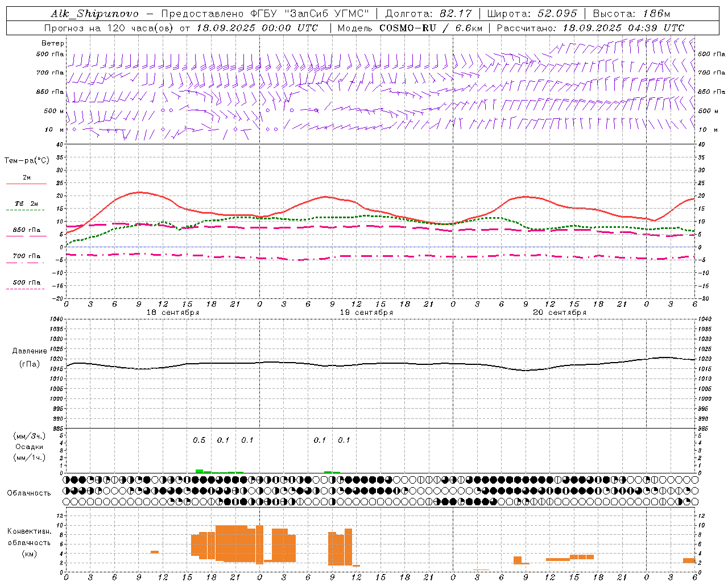The height and width of the screenshot is (582, 728).
Task: Select the longitude value 'Долгота: 82.17'
Action: (429, 14)
